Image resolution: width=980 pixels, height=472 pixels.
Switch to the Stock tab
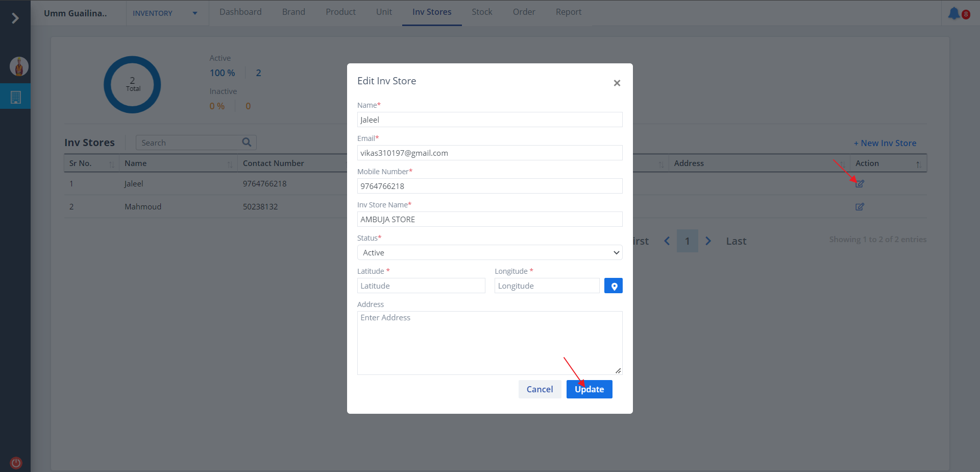coord(482,12)
